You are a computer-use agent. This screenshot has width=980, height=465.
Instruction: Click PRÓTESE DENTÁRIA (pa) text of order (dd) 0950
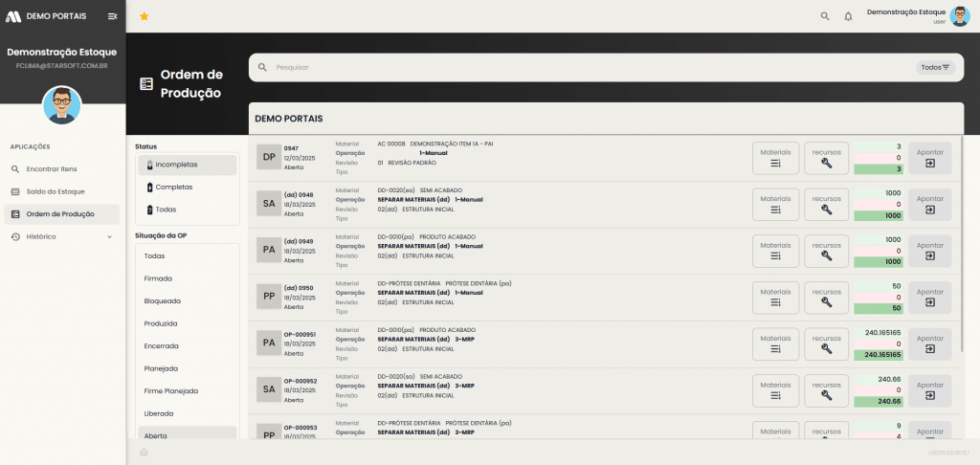point(479,283)
